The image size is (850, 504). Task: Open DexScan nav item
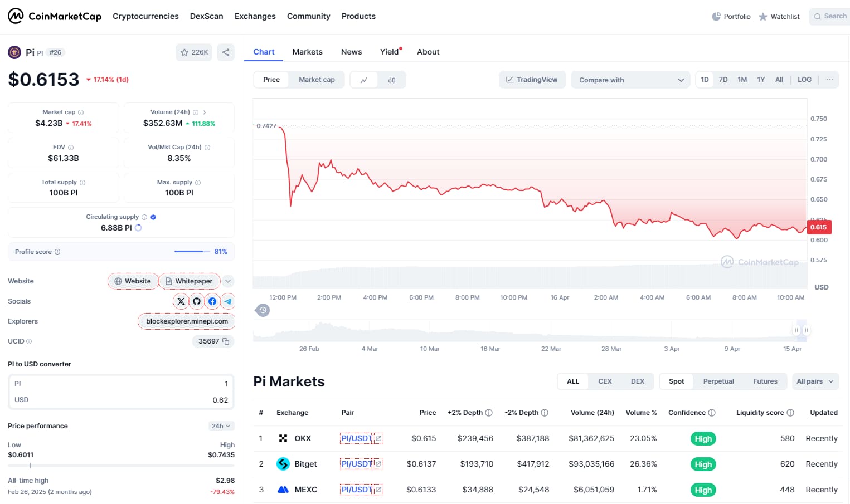click(206, 16)
